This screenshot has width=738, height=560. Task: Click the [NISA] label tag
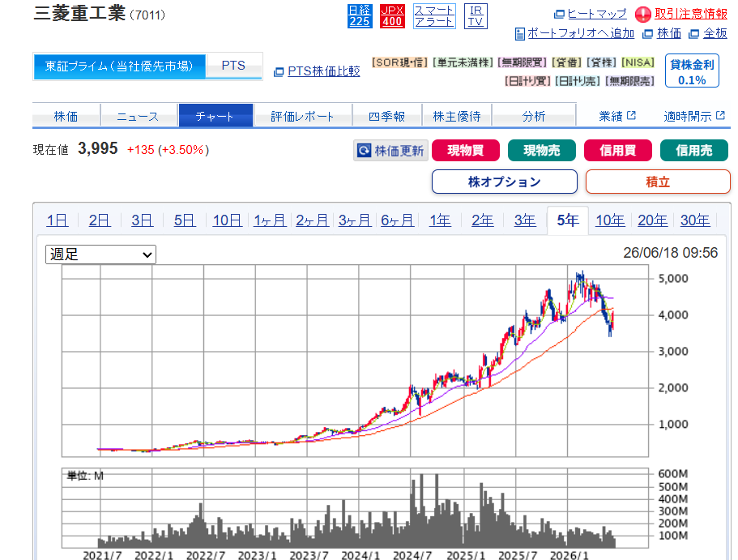[638, 62]
